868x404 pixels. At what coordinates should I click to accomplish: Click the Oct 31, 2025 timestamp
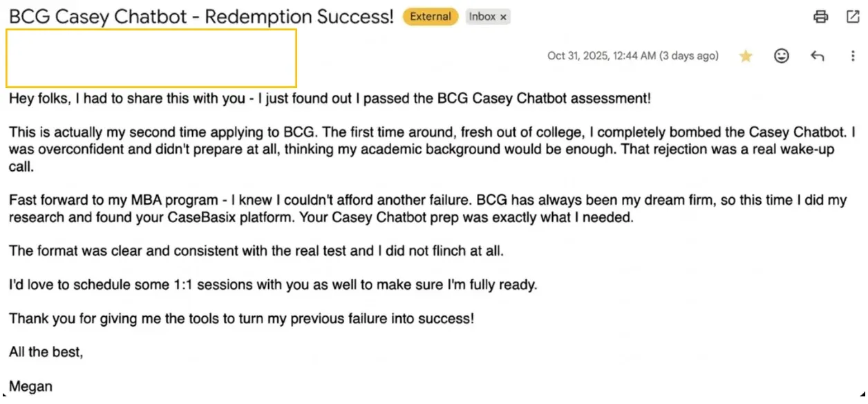[x=632, y=56]
